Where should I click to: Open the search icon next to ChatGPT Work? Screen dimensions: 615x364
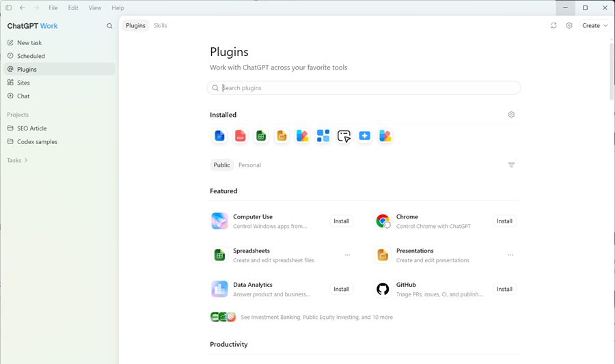point(109,26)
